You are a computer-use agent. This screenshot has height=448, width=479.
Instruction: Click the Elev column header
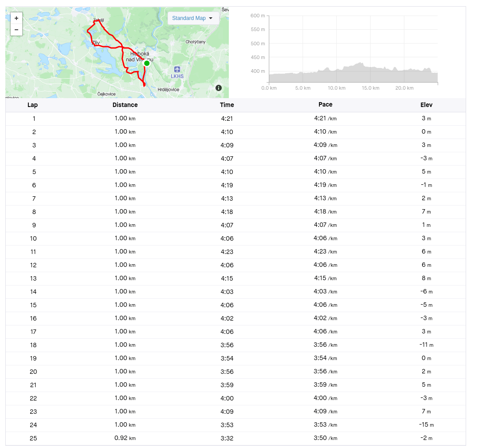point(426,105)
